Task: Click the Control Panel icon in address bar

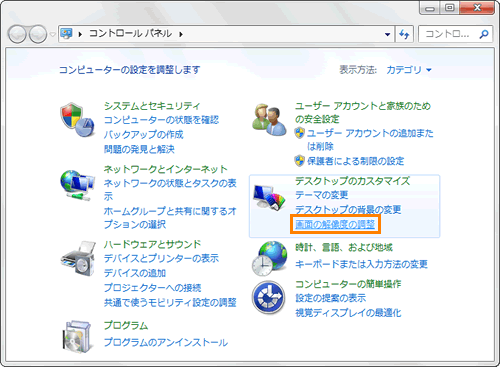Action: [x=66, y=34]
